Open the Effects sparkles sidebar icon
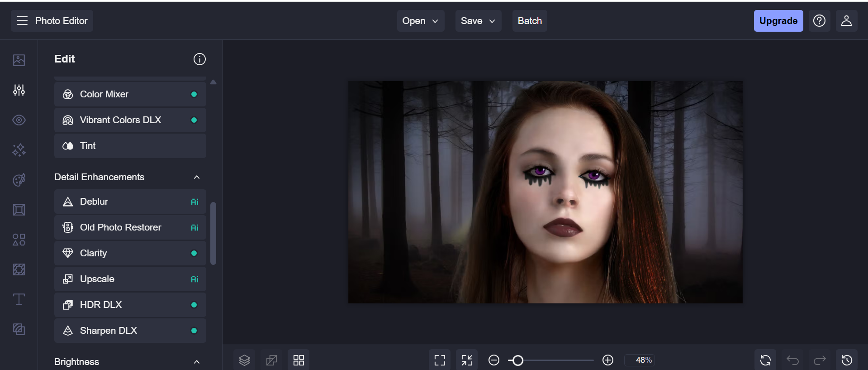The width and height of the screenshot is (868, 370). (19, 150)
